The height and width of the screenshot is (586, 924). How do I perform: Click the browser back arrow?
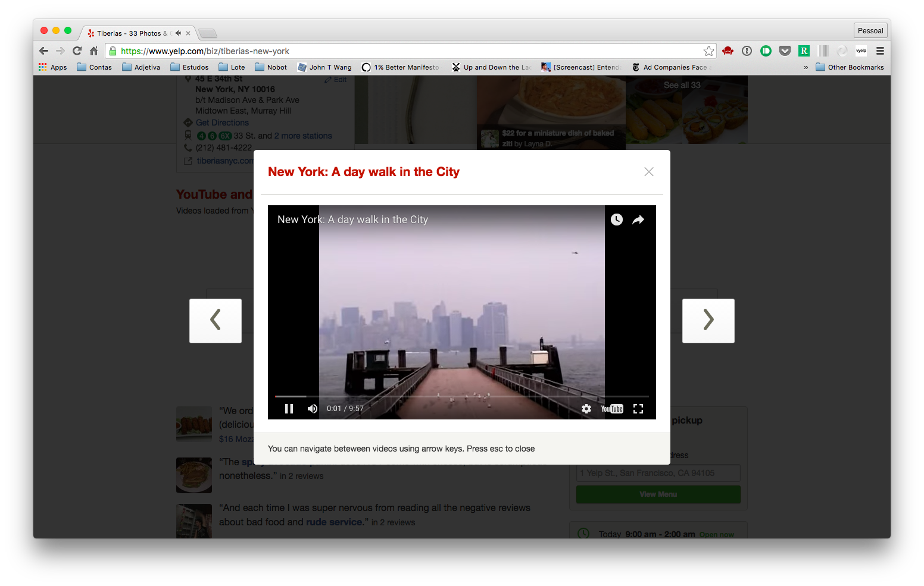click(43, 51)
